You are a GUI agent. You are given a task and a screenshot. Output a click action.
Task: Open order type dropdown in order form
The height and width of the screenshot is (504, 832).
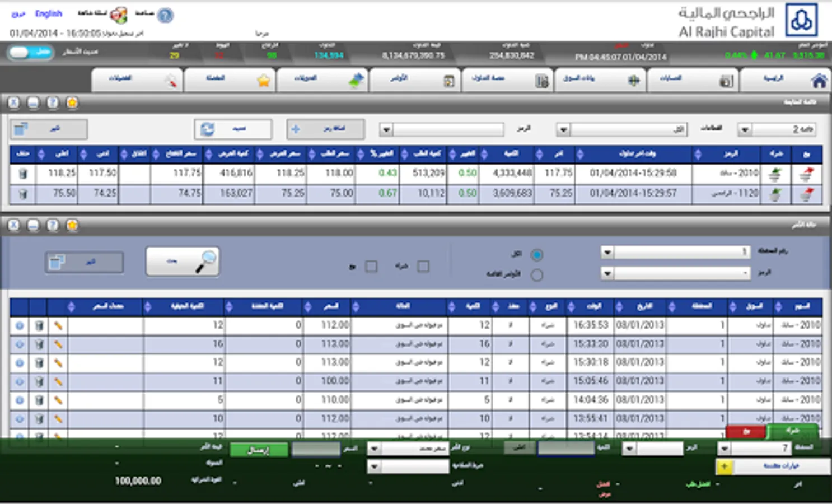pyautogui.click(x=408, y=449)
